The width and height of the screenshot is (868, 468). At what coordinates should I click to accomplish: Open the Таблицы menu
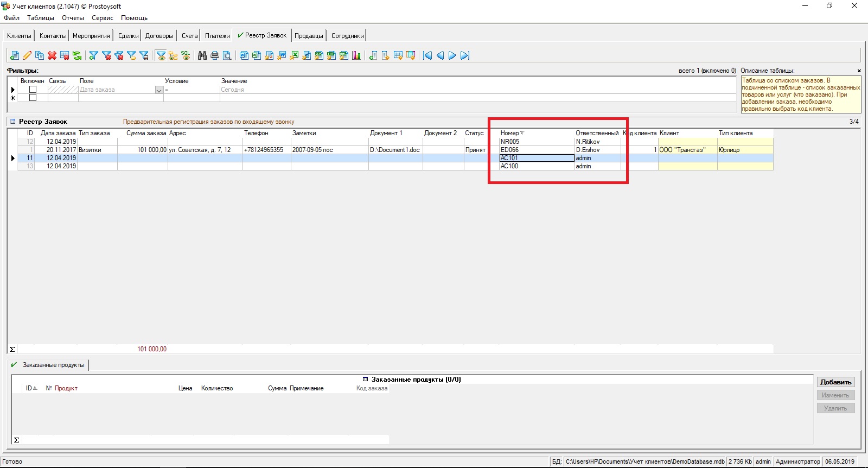click(41, 18)
